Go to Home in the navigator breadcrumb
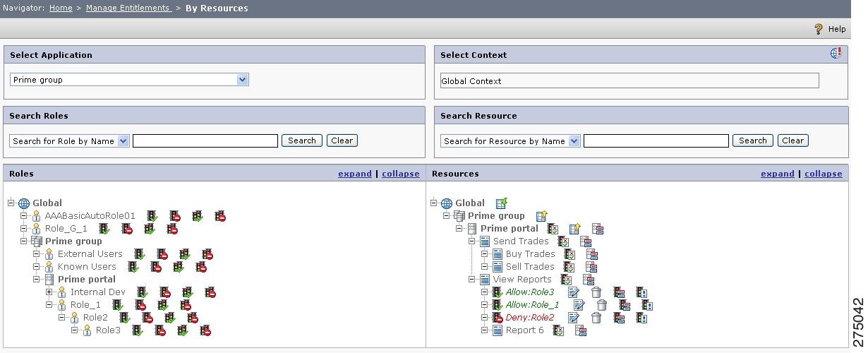Viewport: 868px width, 353px height. [x=61, y=8]
